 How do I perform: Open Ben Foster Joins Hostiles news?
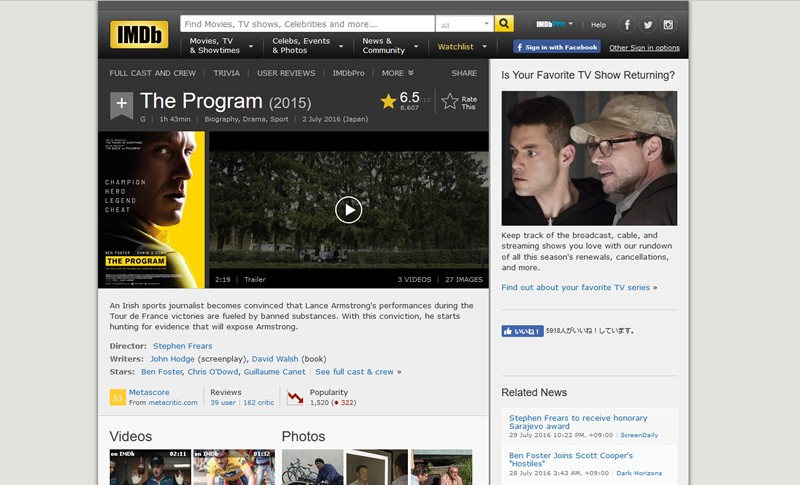tap(571, 460)
